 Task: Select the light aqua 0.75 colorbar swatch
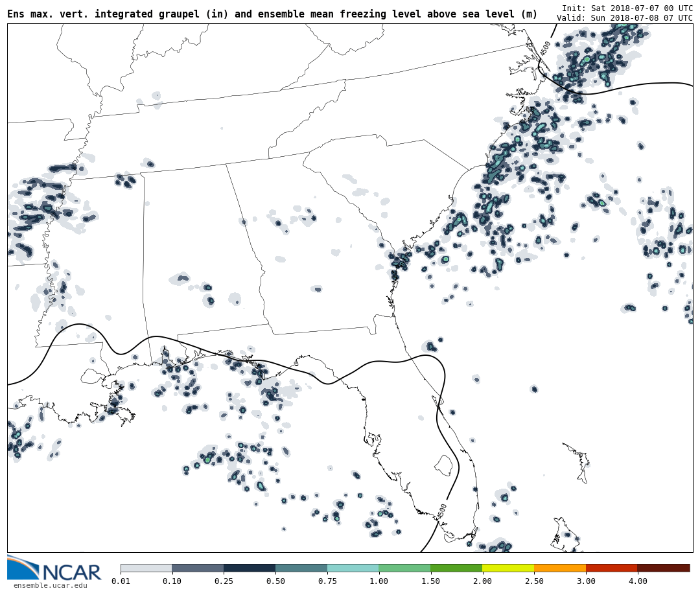click(x=353, y=568)
